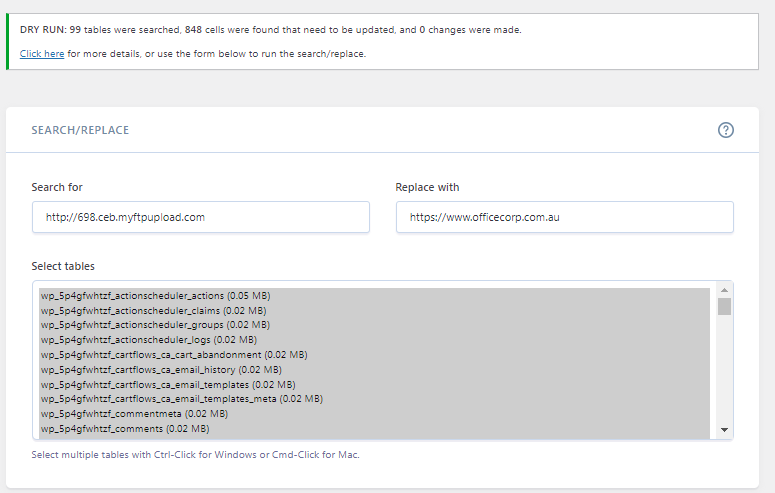Focus the 'Replace with' input field
775x493 pixels.
pyautogui.click(x=564, y=217)
